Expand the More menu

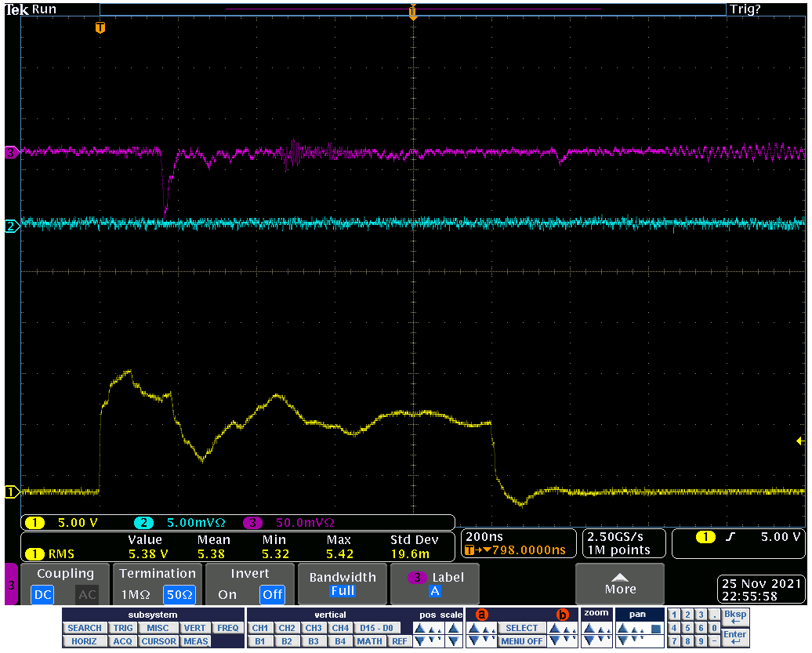pyautogui.click(x=619, y=584)
